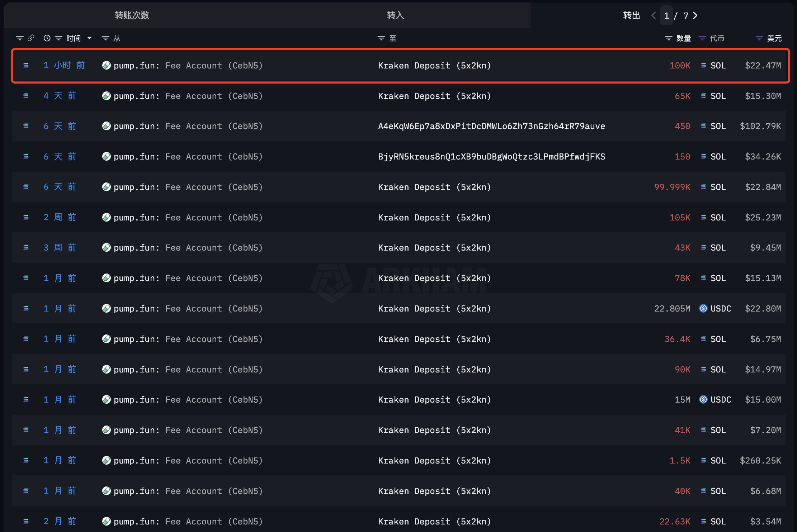Viewport: 797px width, 532px height.
Task: Click the filter icon beside 数量
Action: click(668, 38)
